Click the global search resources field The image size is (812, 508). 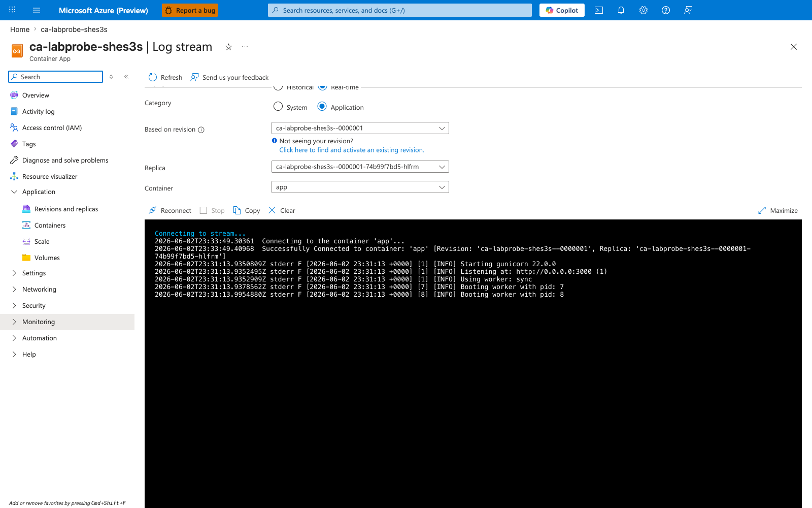point(400,10)
